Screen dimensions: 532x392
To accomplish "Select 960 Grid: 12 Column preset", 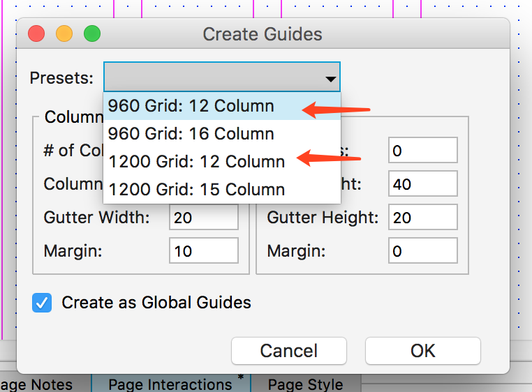I will tap(191, 106).
